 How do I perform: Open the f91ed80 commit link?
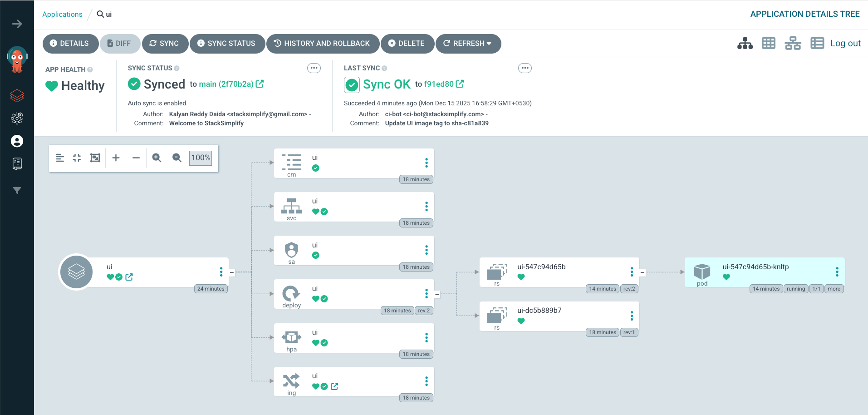click(x=443, y=84)
